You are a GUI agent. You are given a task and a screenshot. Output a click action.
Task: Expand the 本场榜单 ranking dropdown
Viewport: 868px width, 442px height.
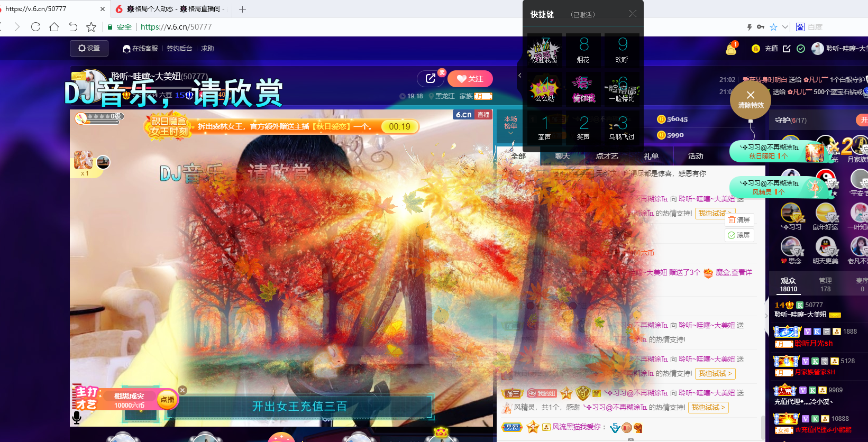[x=510, y=126]
